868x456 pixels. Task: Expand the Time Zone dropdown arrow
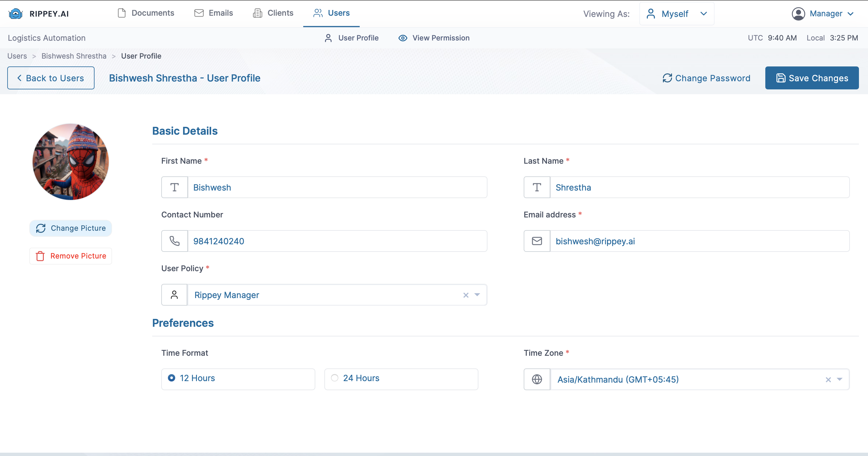coord(839,379)
